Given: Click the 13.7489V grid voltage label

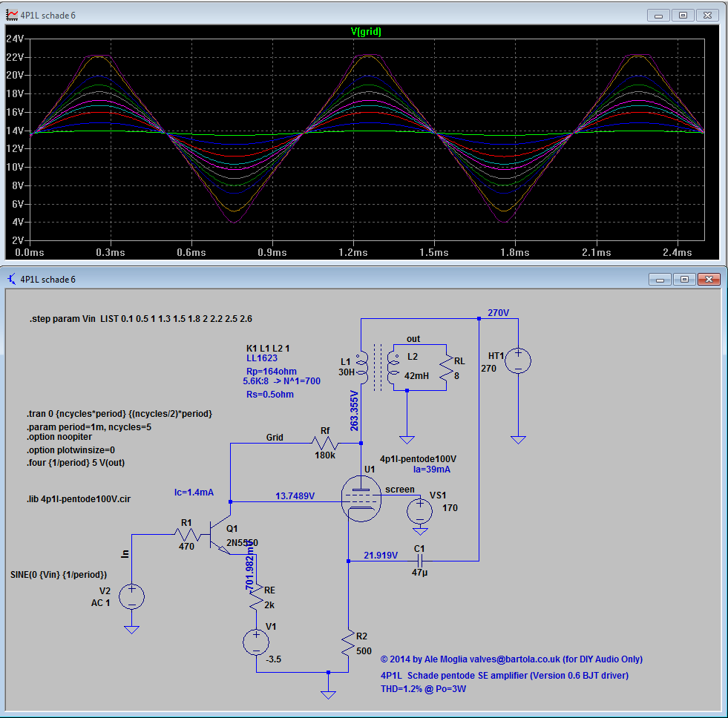Looking at the screenshot, I should point(295,496).
